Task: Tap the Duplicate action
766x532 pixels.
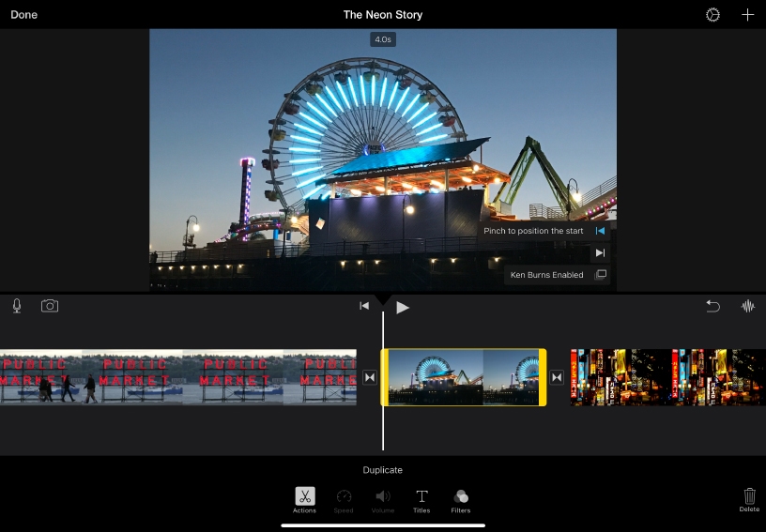Action: click(x=382, y=470)
